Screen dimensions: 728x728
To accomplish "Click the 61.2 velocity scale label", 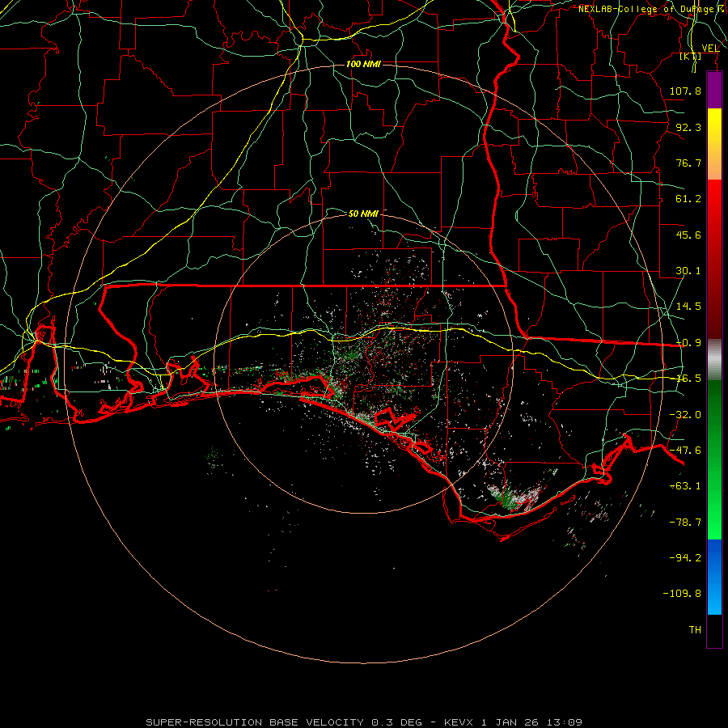I will [x=688, y=199].
